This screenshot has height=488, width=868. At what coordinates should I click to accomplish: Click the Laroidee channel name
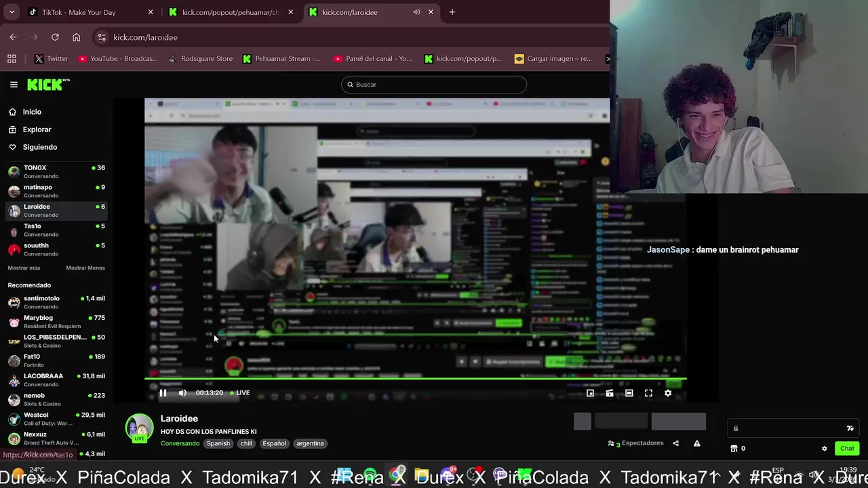[x=179, y=419]
